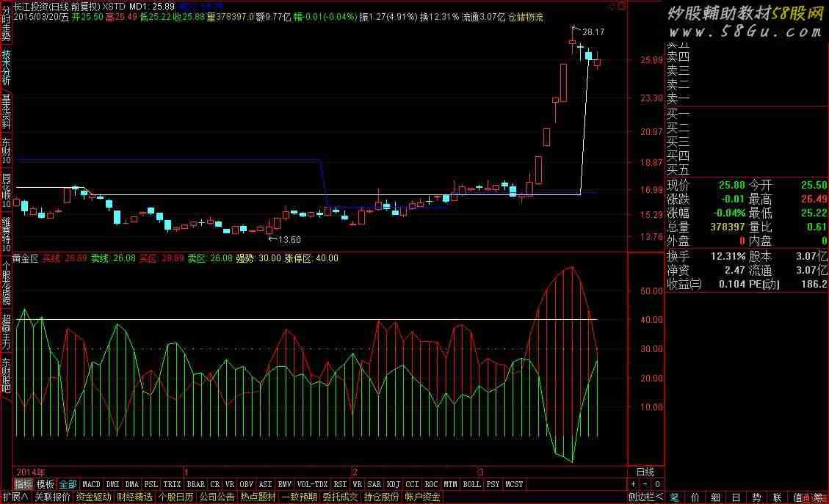The width and height of the screenshot is (829, 504).
Task: Open 超赢主力 sidebar tab
Action: click(x=6, y=332)
